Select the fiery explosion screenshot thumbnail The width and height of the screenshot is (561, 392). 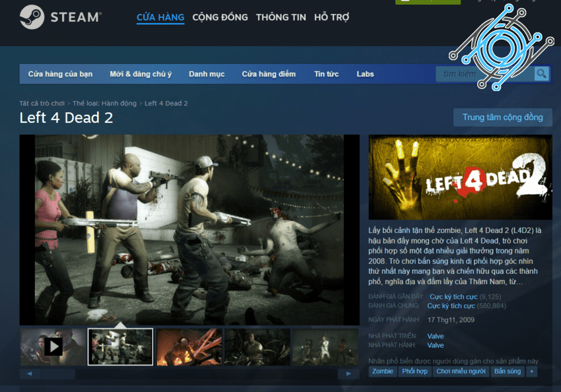pos(189,347)
